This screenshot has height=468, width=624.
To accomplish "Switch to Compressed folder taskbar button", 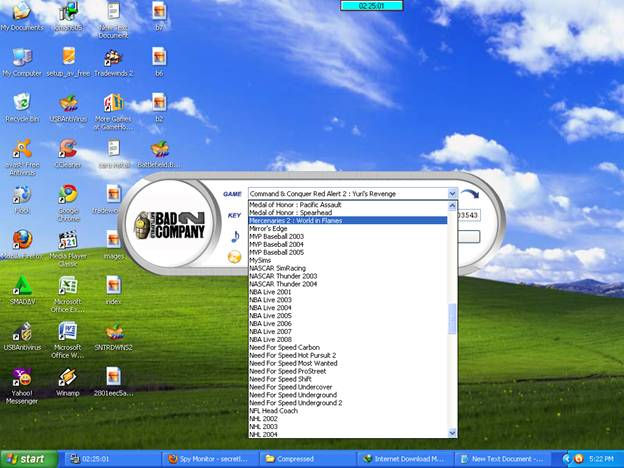I will [x=307, y=459].
